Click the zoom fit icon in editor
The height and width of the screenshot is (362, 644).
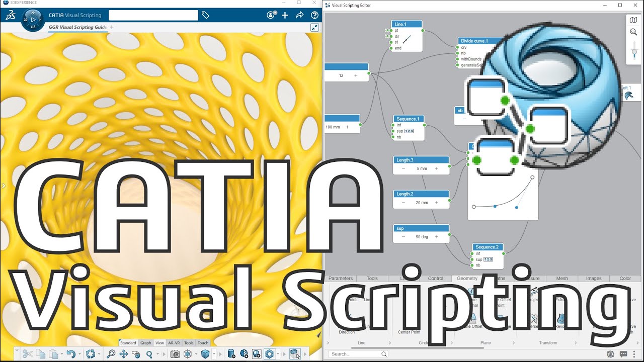pyautogui.click(x=634, y=32)
